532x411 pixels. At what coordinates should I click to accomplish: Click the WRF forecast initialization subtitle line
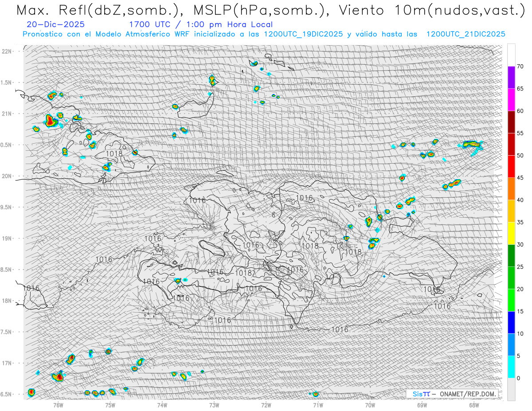(264, 34)
